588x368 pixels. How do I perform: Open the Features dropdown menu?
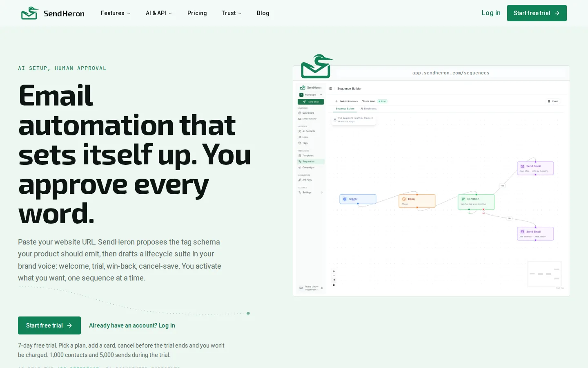pyautogui.click(x=116, y=13)
